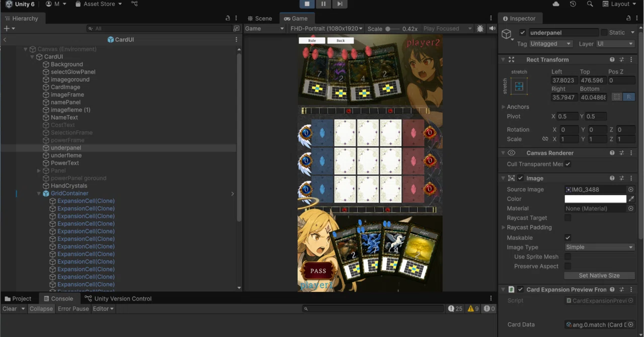Toggle the Inspector panel lock icon

coord(628,18)
